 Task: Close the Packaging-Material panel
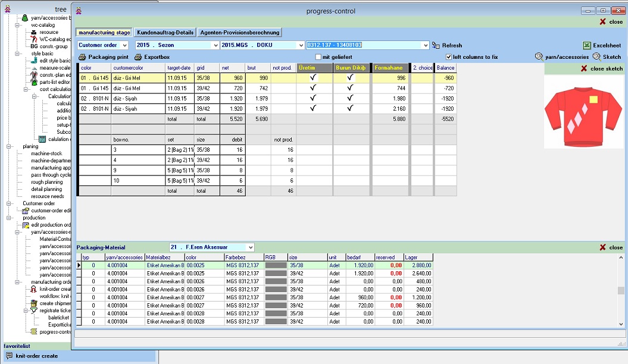coord(603,247)
